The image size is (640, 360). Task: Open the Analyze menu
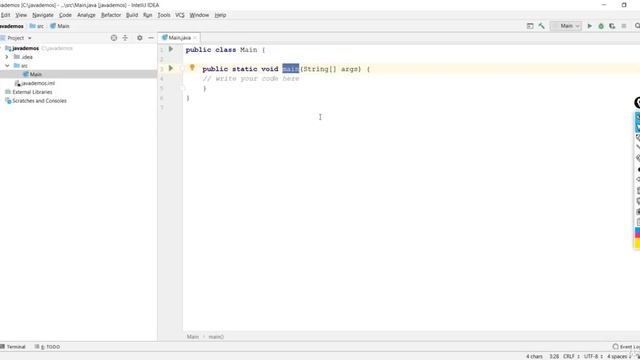click(x=86, y=15)
